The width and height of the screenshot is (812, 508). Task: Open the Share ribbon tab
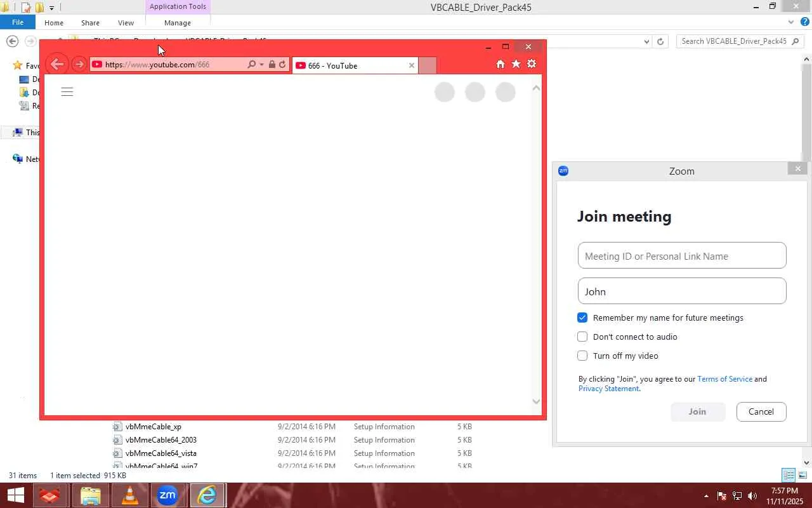point(90,23)
